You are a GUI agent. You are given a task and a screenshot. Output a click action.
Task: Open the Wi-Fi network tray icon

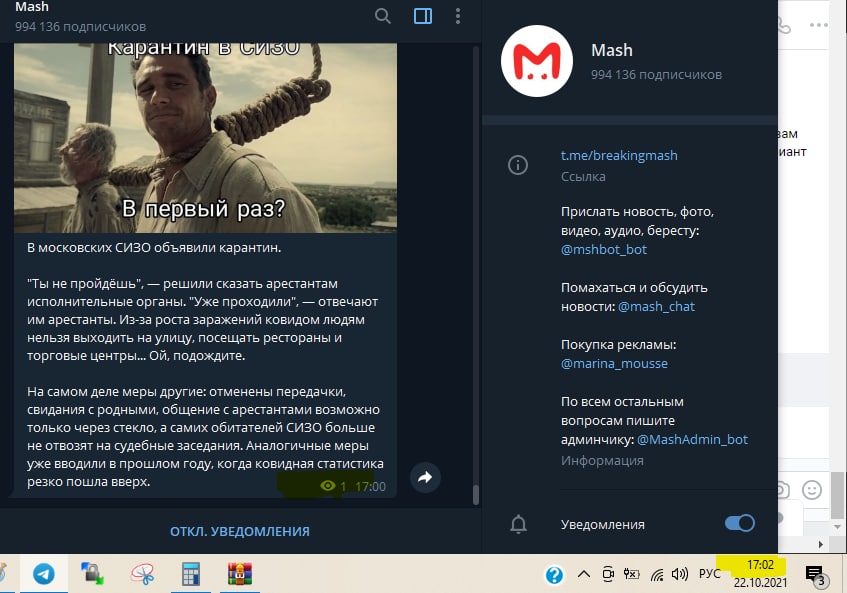(656, 575)
